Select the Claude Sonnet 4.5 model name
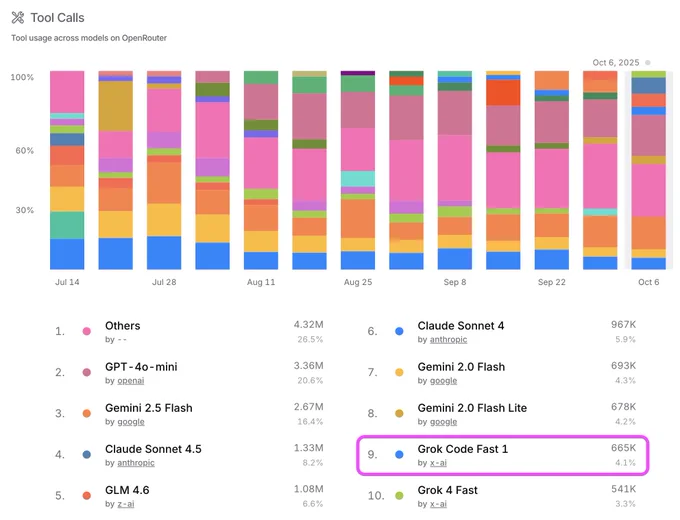 pos(153,449)
